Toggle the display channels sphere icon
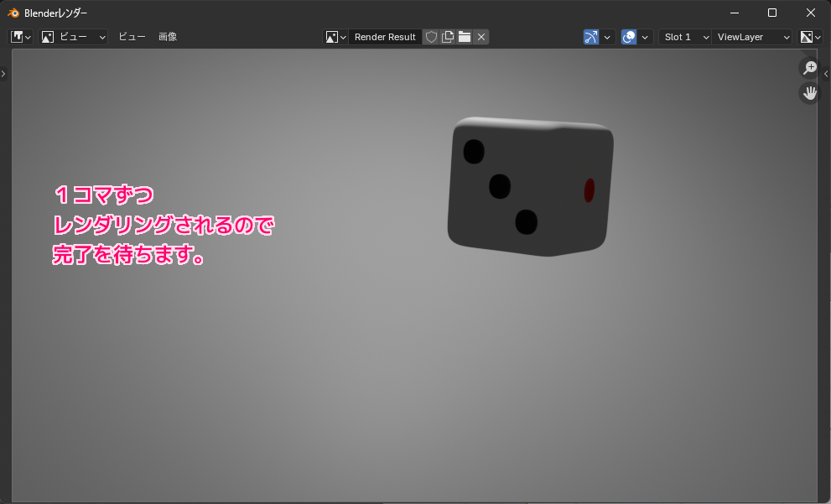The width and height of the screenshot is (831, 504). [631, 36]
